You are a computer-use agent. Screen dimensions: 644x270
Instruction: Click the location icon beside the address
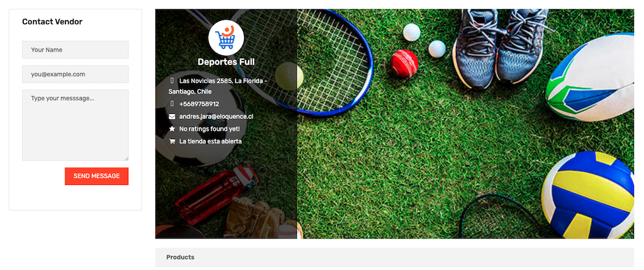pos(172,81)
